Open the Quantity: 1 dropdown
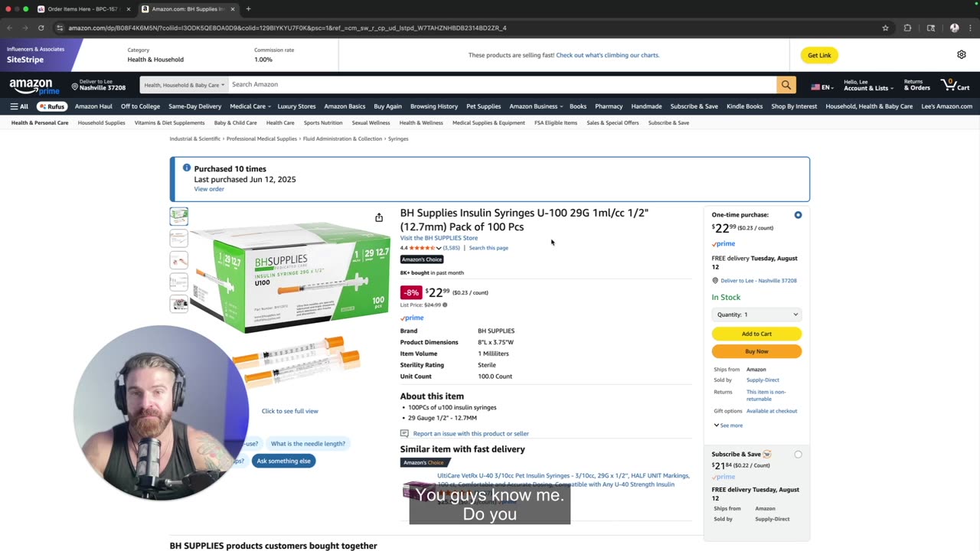 (x=756, y=315)
